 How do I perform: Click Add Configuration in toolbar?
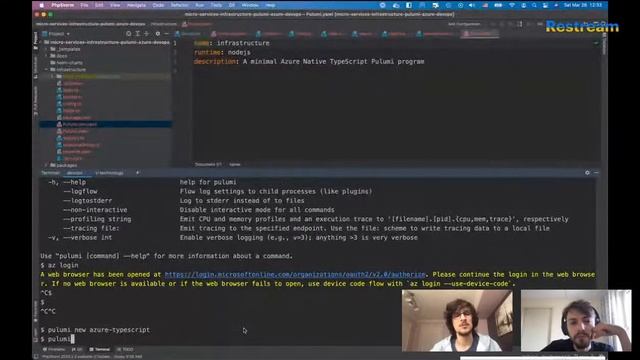464,24
